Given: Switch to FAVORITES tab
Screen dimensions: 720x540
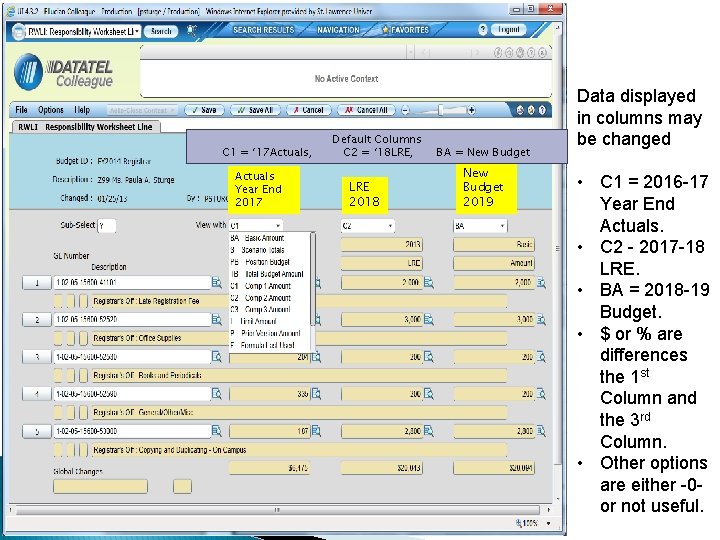Looking at the screenshot, I should (x=406, y=30).
